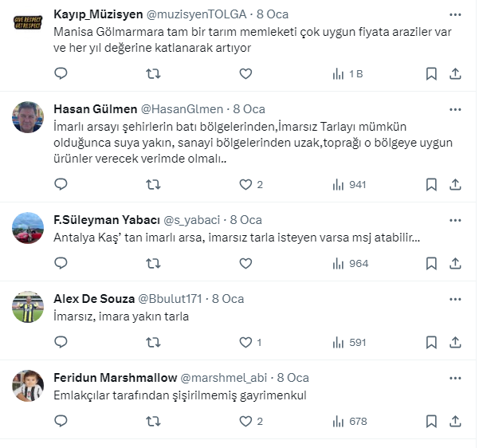This screenshot has width=479, height=448.
Task: Like Alex De Souza's tweet
Action: 245,342
